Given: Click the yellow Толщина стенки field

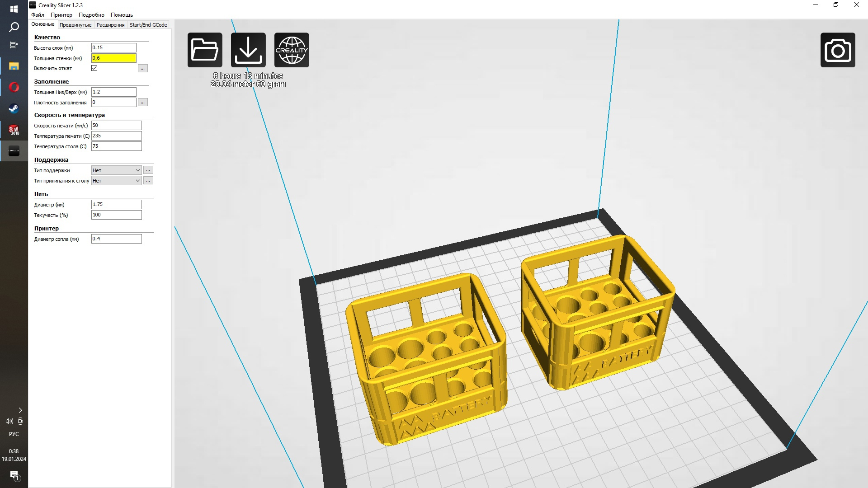Looking at the screenshot, I should 113,58.
